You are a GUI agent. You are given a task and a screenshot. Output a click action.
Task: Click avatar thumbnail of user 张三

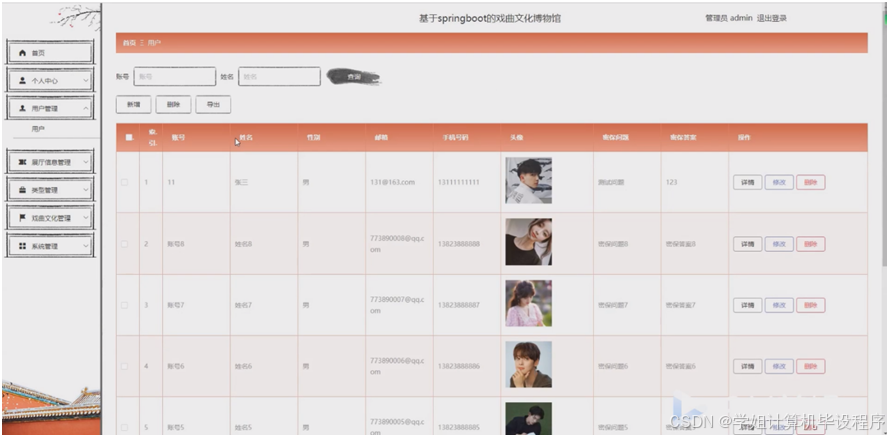528,180
